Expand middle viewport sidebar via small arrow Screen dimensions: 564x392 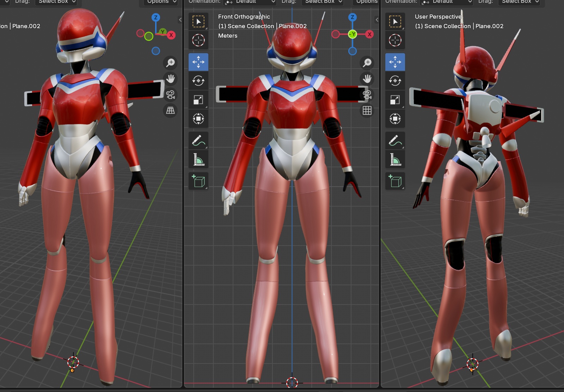(377, 20)
